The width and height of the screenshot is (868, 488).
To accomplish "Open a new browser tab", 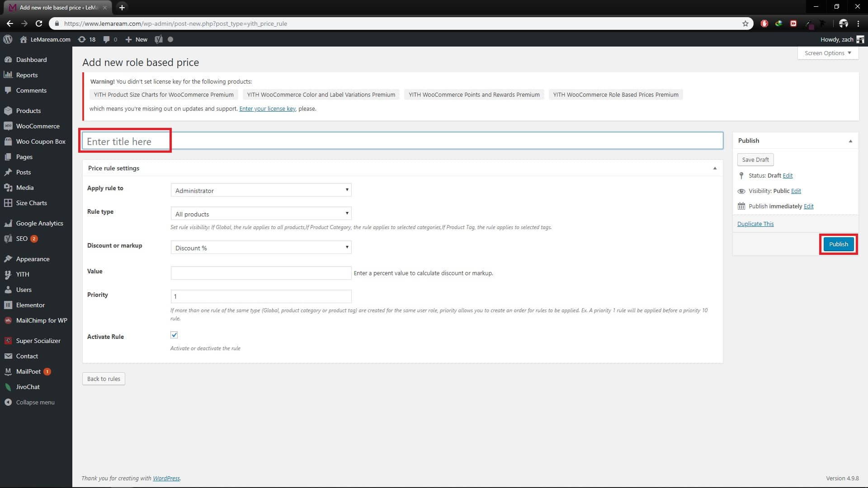I will (x=122, y=7).
